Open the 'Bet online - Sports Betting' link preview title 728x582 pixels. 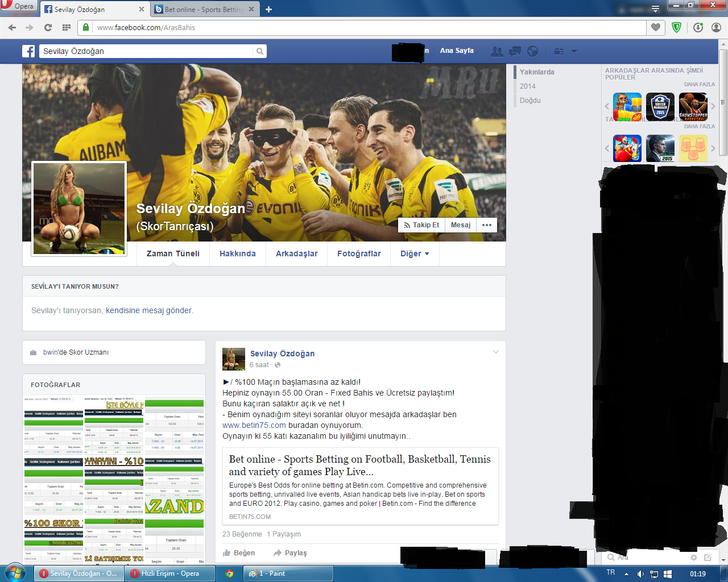coord(360,465)
